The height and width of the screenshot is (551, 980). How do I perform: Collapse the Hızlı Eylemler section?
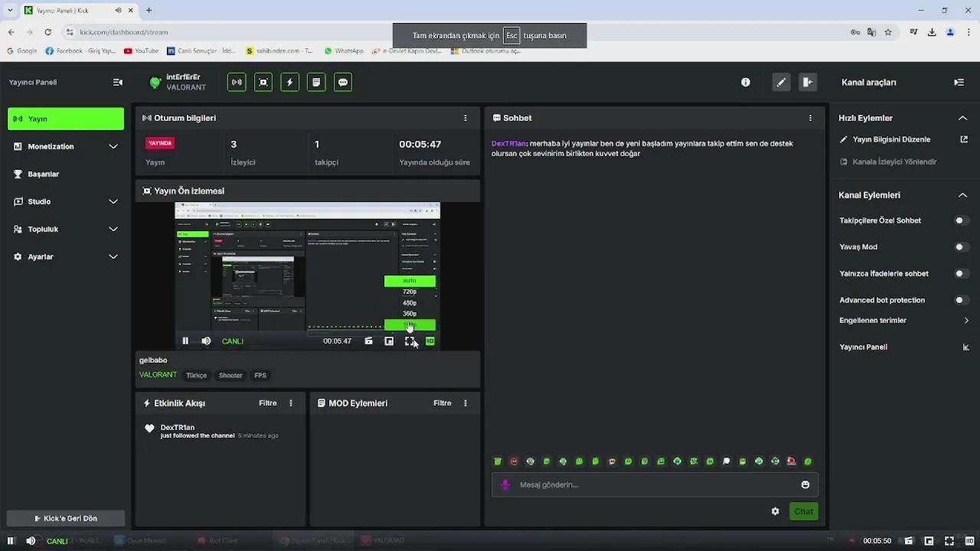click(x=962, y=118)
